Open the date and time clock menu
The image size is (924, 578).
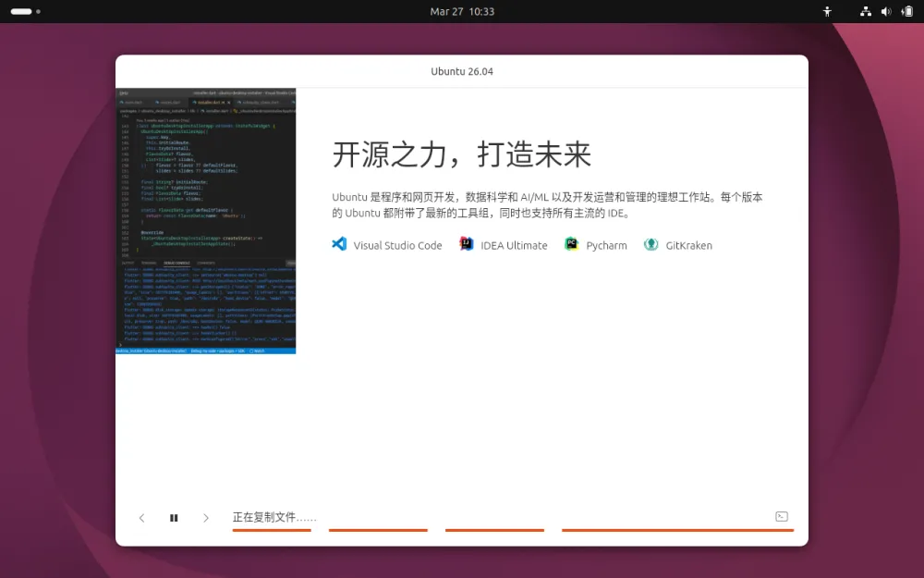click(462, 11)
